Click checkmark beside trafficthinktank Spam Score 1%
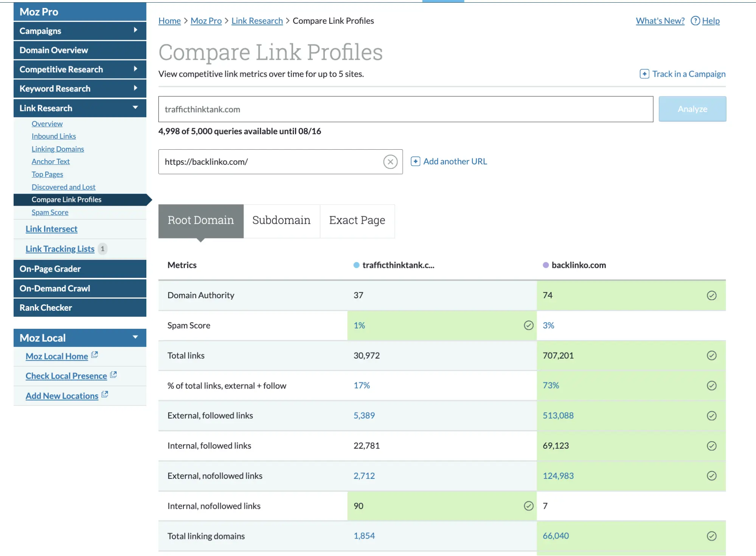This screenshot has height=556, width=756. click(x=528, y=325)
